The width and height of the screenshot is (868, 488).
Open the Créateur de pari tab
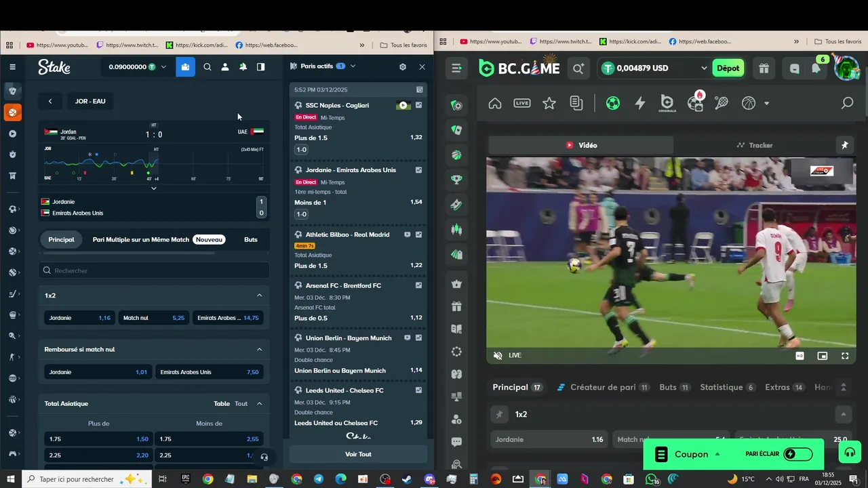(604, 387)
